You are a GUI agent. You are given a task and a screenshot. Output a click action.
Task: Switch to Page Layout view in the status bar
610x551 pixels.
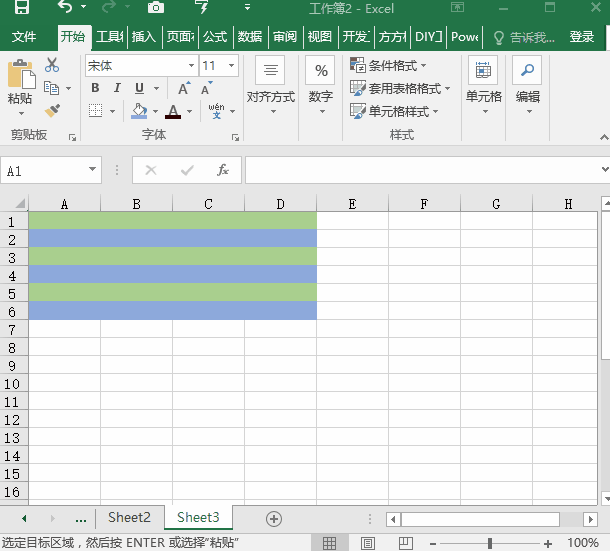368,543
